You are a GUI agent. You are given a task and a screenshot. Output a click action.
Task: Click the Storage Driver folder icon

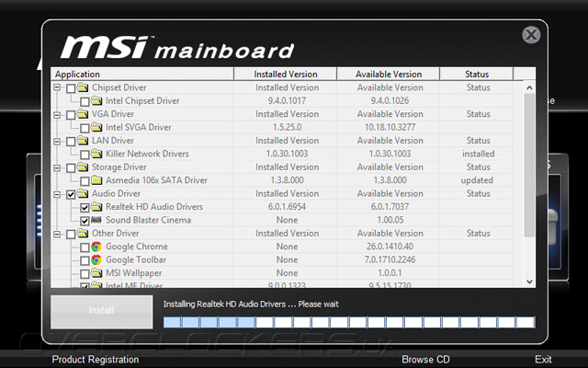83,167
